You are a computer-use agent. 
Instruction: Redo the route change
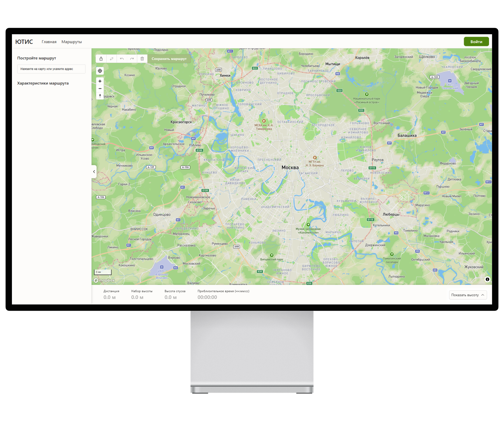click(x=132, y=59)
